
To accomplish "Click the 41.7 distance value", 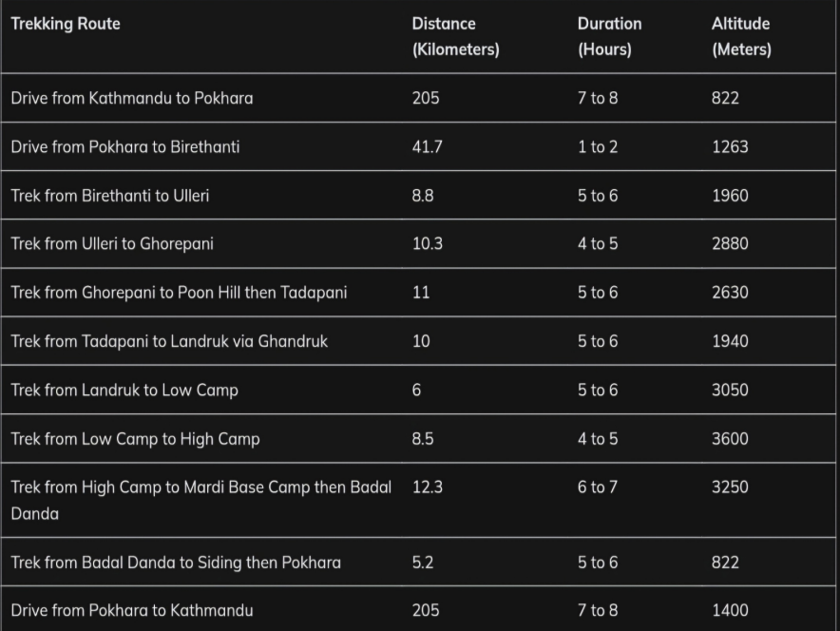I will pyautogui.click(x=427, y=146).
